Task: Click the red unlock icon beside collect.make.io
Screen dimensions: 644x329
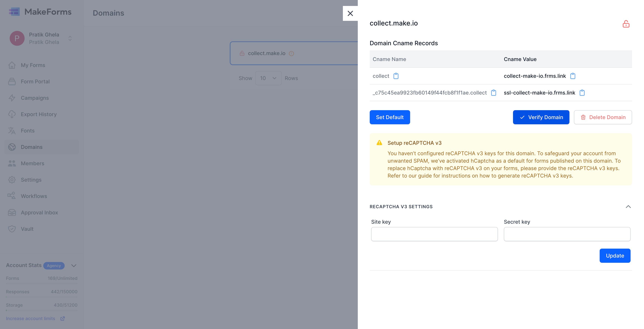Action: 626,24
